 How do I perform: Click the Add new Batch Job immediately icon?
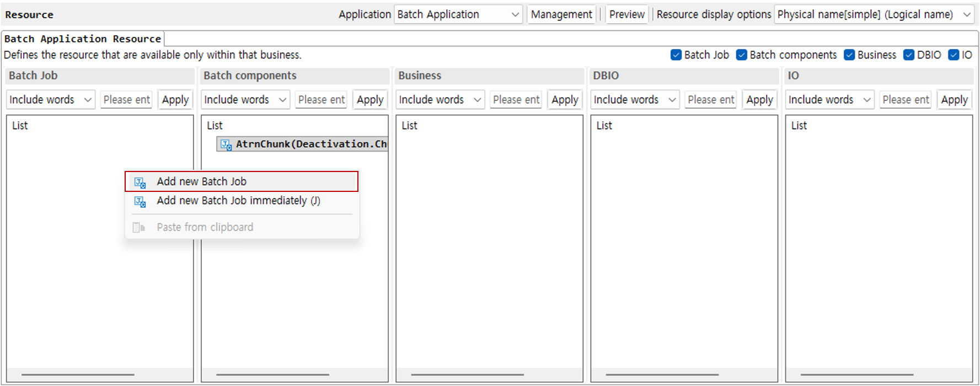coord(140,201)
